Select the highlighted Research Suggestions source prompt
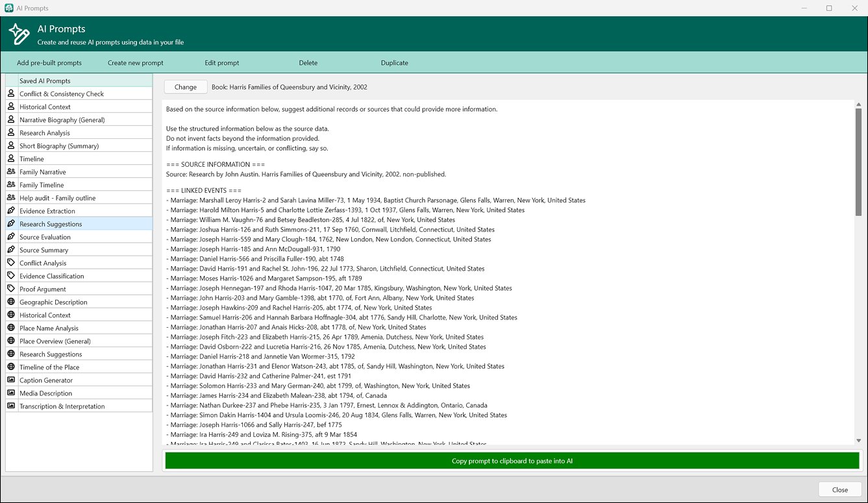Viewport: 868px width, 503px height. 79,223
